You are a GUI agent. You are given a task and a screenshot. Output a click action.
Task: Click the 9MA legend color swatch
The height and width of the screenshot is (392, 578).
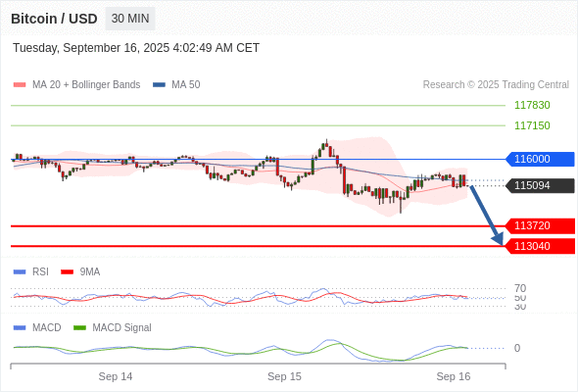[67, 272]
